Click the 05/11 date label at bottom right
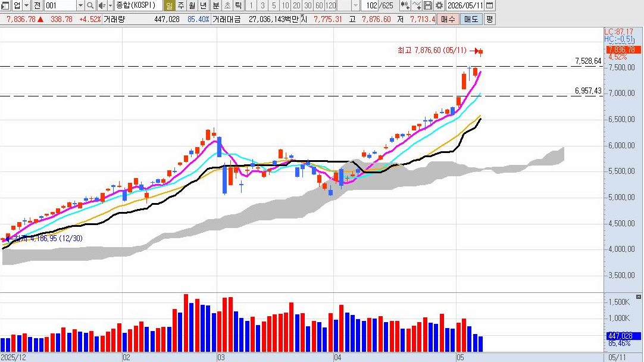 pyautogui.click(x=617, y=357)
